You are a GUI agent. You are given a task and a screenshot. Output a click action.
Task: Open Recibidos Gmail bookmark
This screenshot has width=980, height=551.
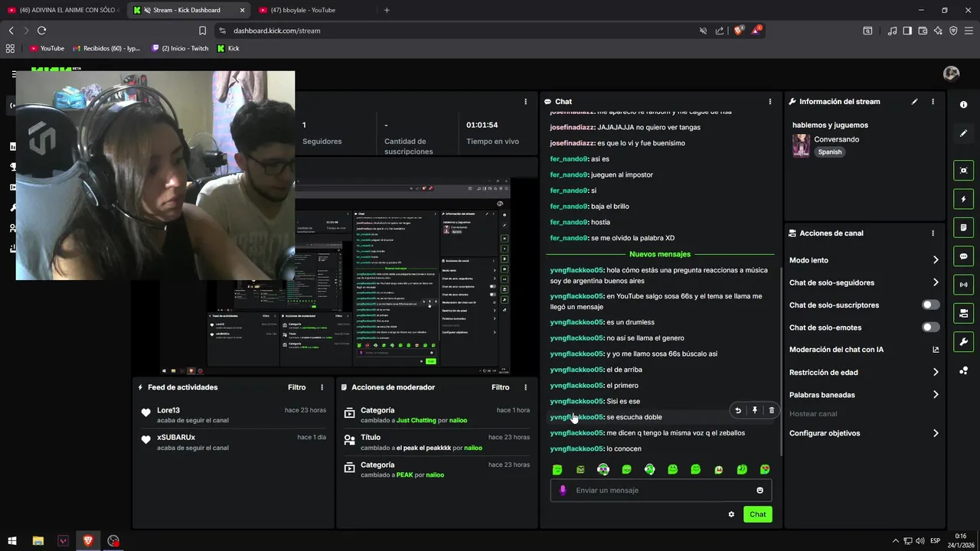pyautogui.click(x=106, y=48)
